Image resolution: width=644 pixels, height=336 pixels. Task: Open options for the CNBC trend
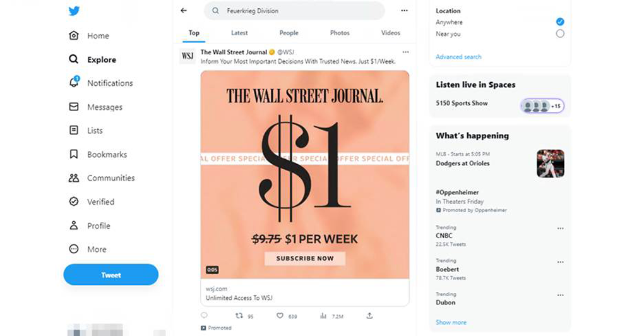pyautogui.click(x=560, y=229)
